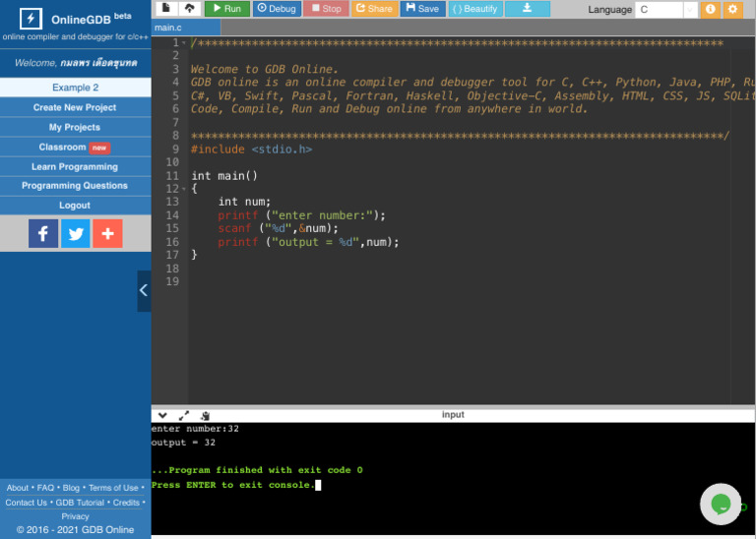
Task: Open the chat bubble widget
Action: point(721,504)
